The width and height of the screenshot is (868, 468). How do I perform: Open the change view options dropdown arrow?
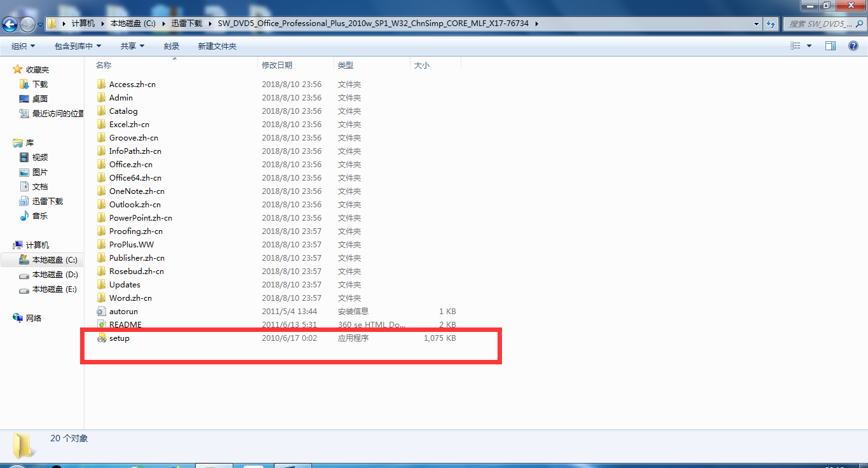click(x=809, y=46)
